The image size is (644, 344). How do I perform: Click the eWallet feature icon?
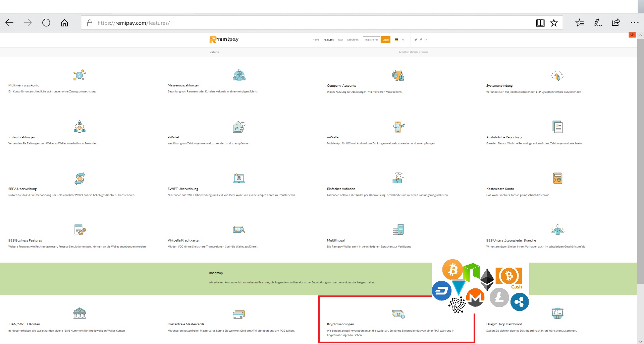[x=238, y=127]
